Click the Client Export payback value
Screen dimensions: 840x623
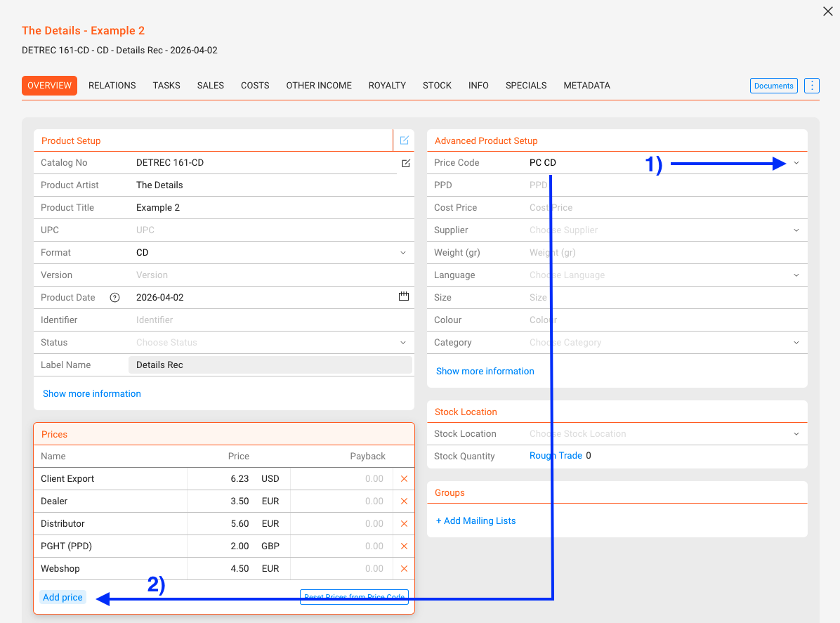click(374, 479)
